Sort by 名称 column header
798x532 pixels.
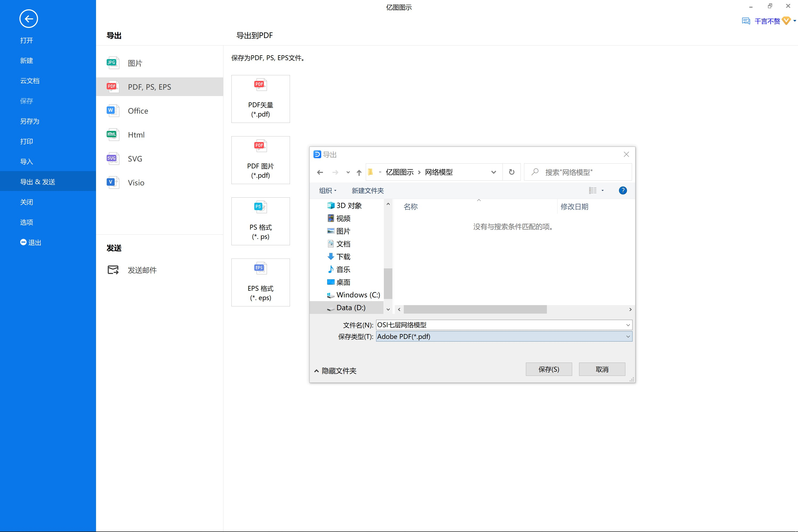click(x=410, y=207)
